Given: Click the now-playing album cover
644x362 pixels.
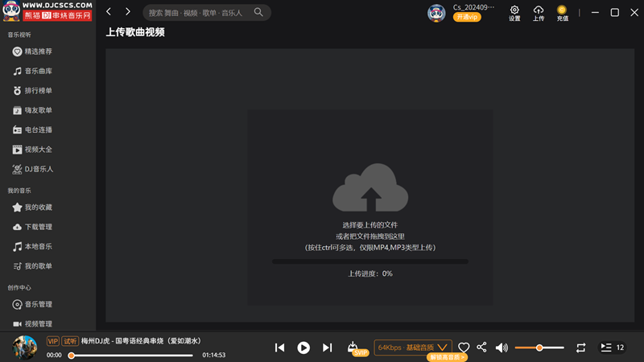Looking at the screenshot, I should tap(25, 348).
